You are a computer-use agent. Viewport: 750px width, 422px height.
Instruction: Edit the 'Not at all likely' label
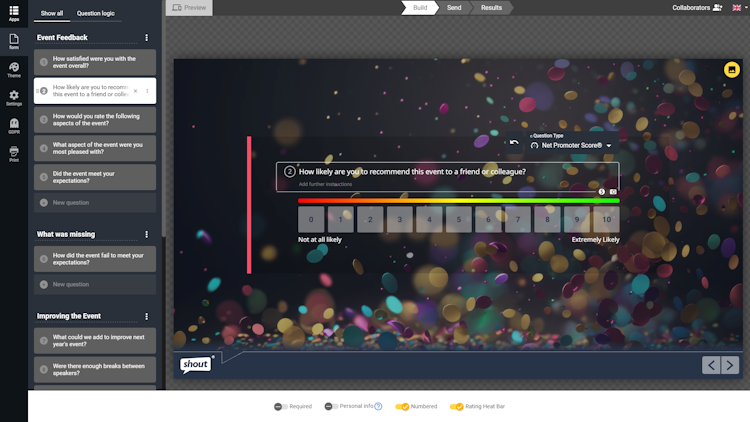[320, 240]
